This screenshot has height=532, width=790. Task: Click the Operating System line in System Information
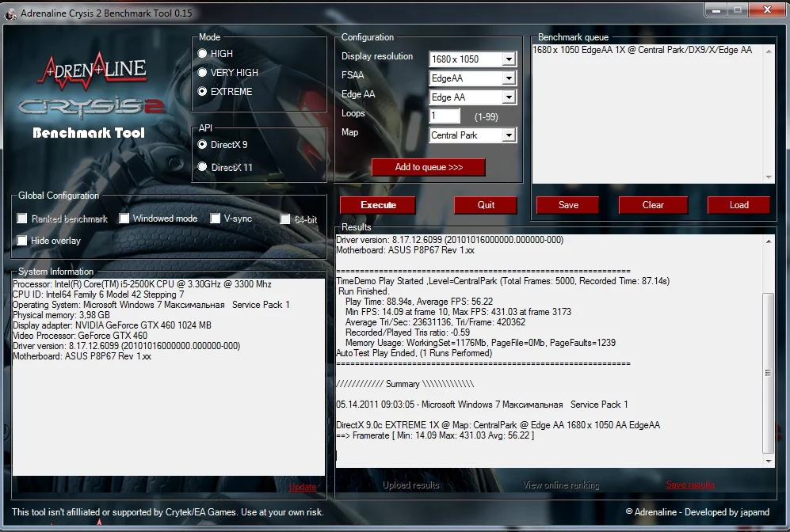coord(151,305)
